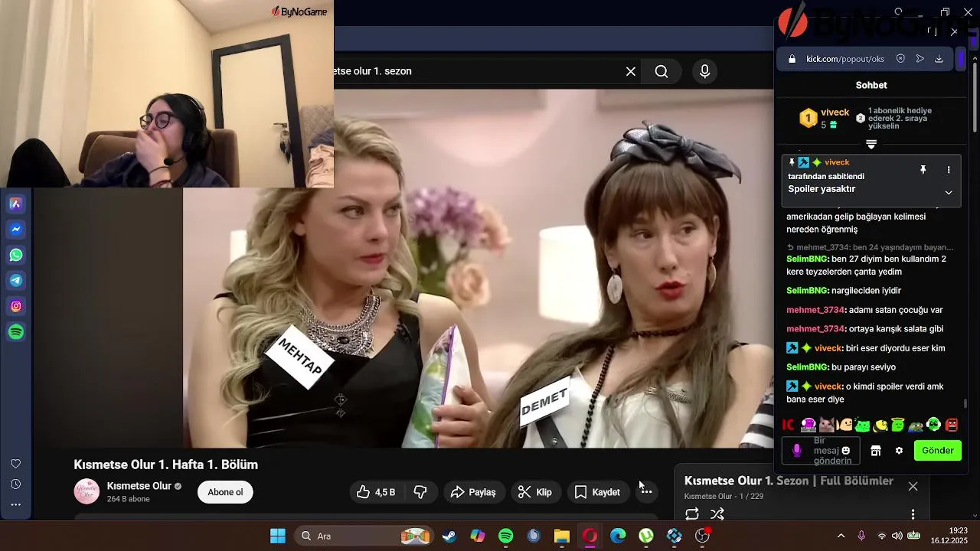Viewport: 980px width, 551px height.
Task: Open history clock in the Opera sidebar
Action: pos(15,484)
